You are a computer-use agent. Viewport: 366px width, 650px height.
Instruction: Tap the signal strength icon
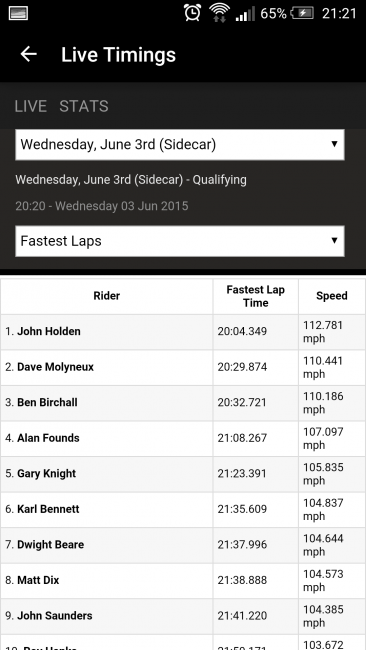pos(245,13)
